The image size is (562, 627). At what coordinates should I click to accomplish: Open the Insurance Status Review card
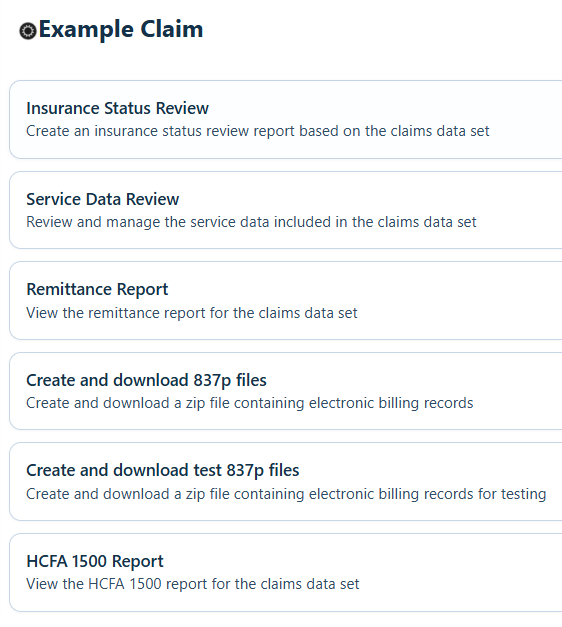tap(286, 120)
